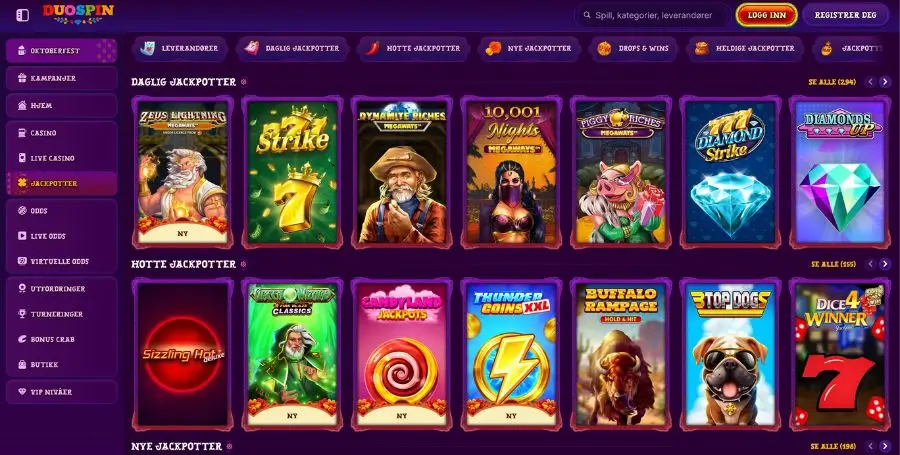Click the search magnifier icon
Image resolution: width=900 pixels, height=455 pixels.
click(x=587, y=15)
